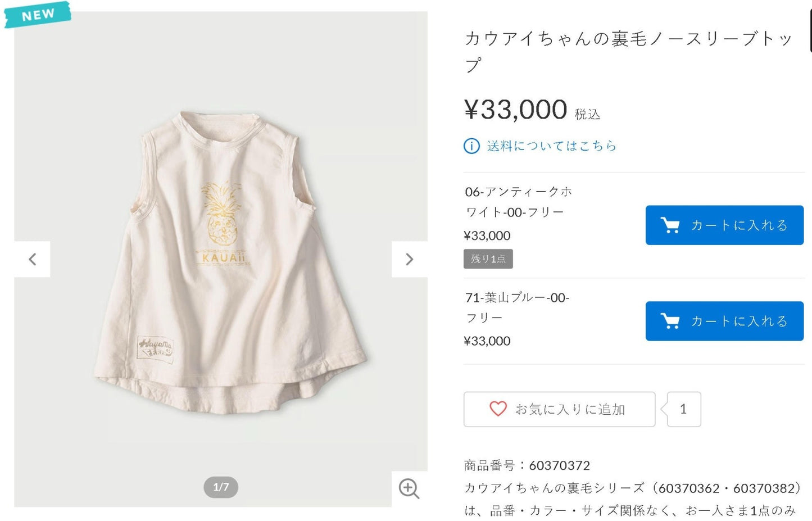Screen dimensions: 812x521
Task: Click the 残り1点 stock badge
Action: coord(488,259)
